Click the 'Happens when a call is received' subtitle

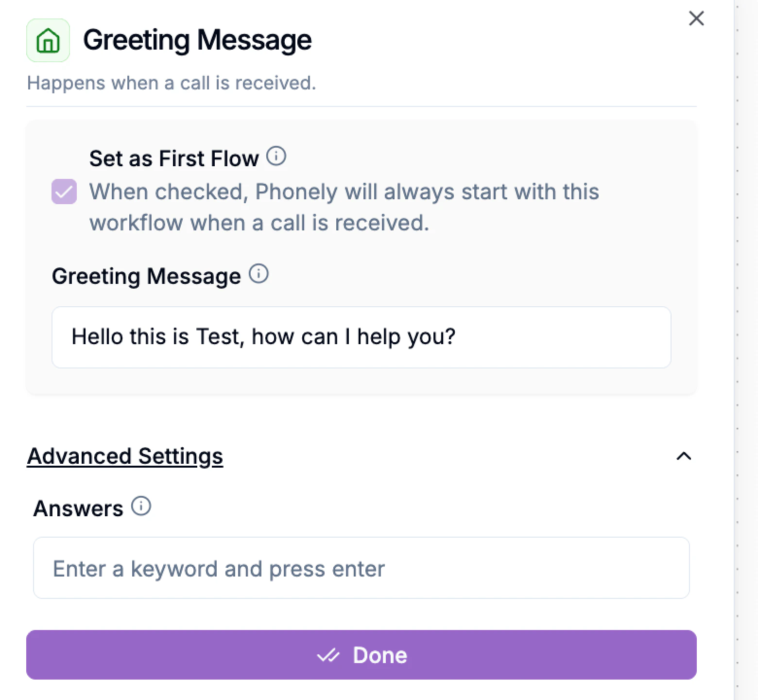172,83
